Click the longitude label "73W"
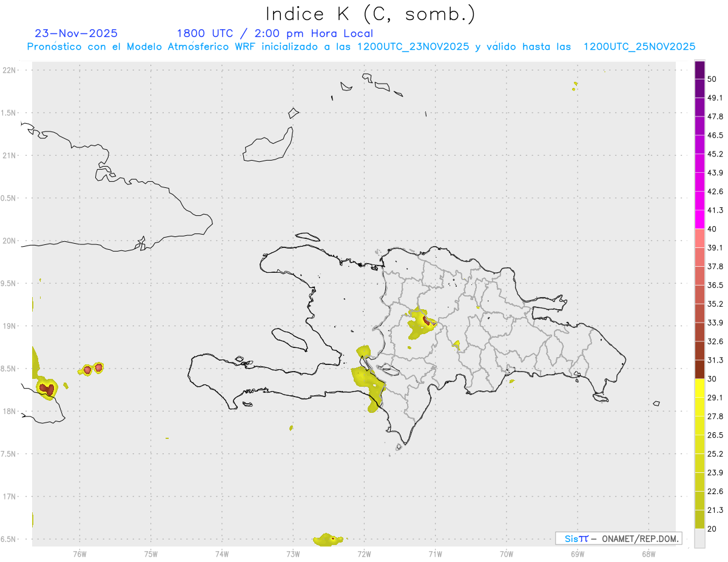The height and width of the screenshot is (562, 728). (293, 554)
